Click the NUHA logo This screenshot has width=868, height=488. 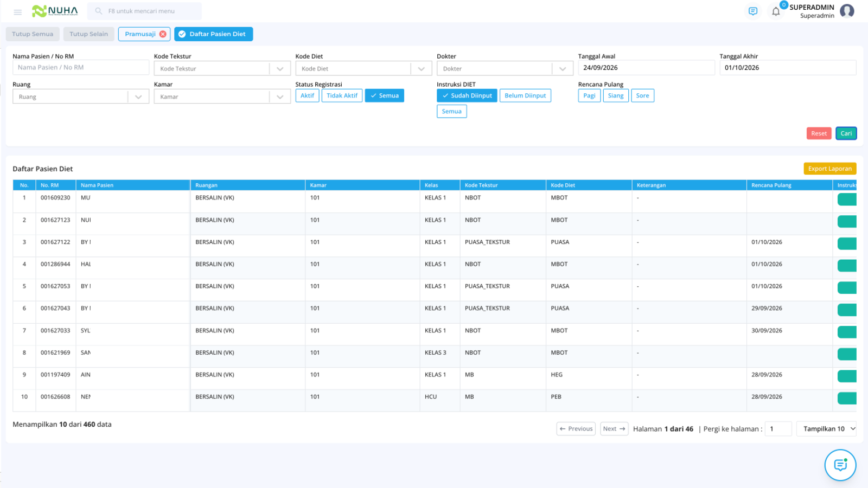click(55, 11)
